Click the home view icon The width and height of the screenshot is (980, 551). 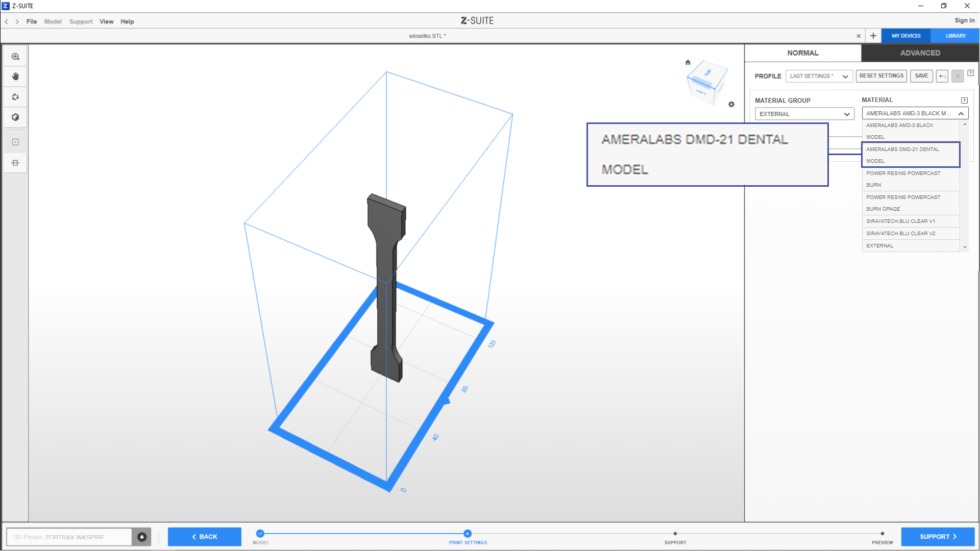[688, 62]
